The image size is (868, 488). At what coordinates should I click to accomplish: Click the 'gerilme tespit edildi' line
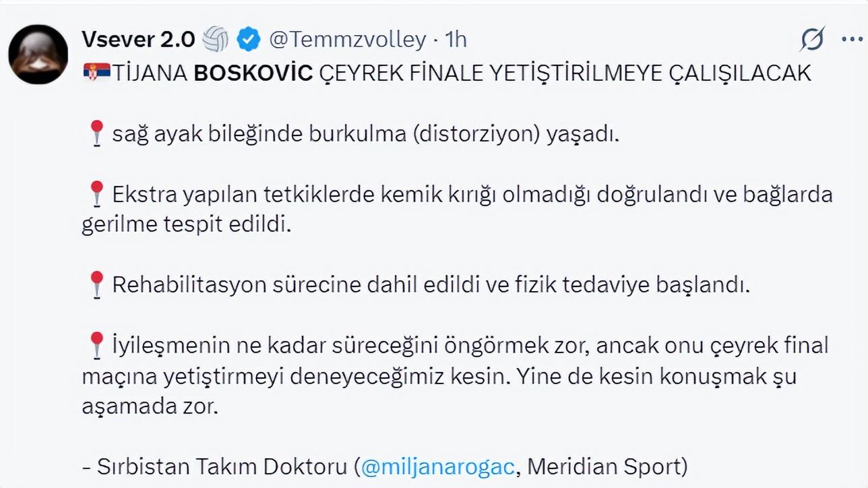click(x=186, y=224)
